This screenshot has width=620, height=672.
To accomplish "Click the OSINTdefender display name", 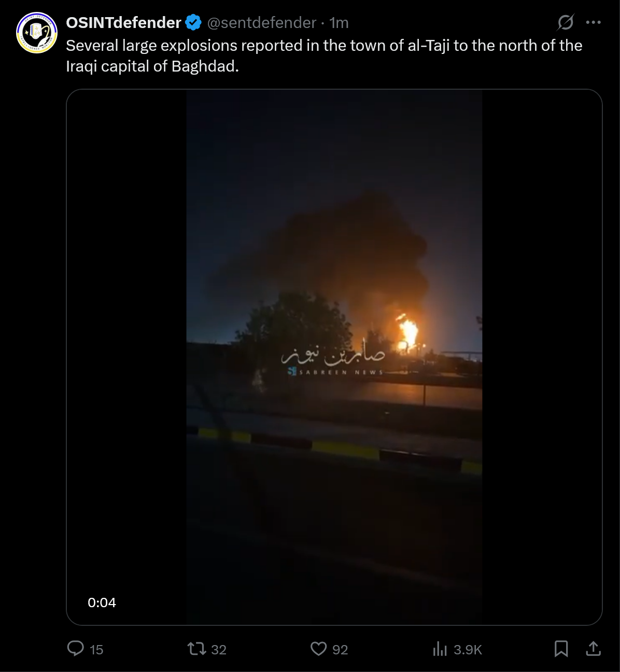I will tap(123, 23).
